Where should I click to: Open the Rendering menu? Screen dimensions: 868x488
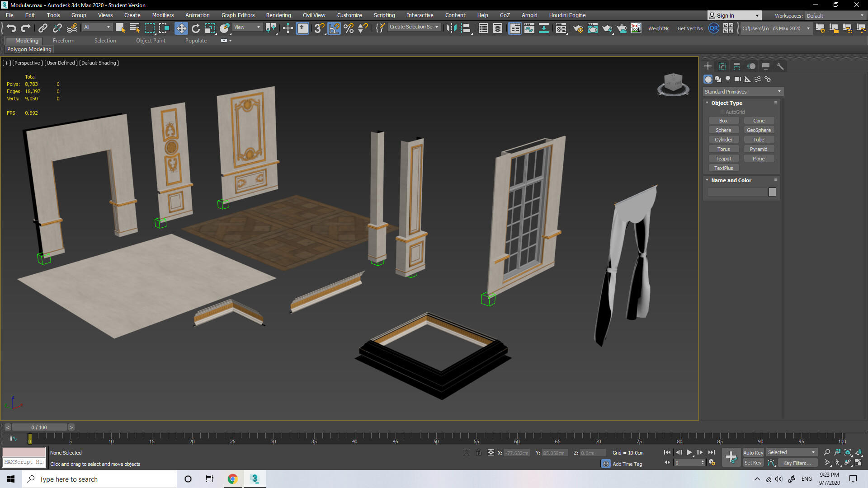tap(278, 15)
